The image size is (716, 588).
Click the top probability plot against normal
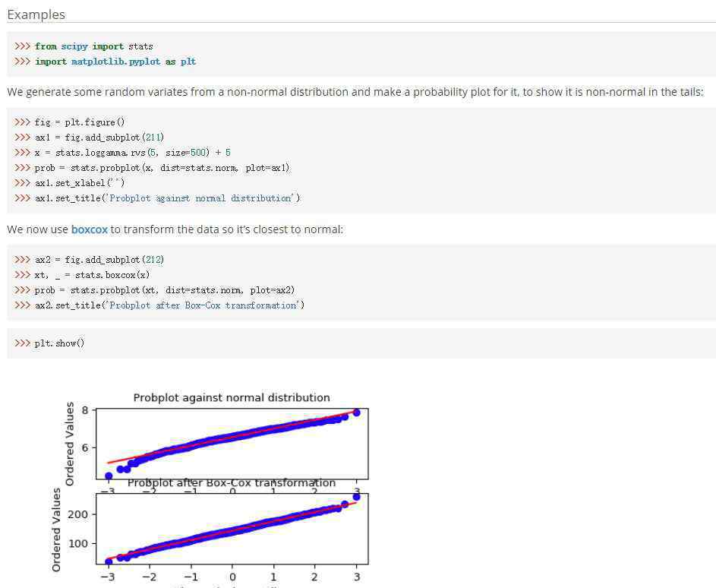pos(232,444)
